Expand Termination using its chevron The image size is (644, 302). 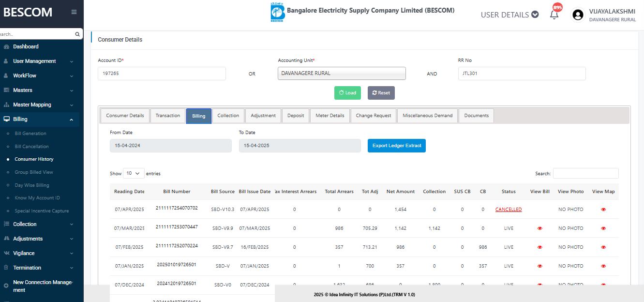pos(72,268)
